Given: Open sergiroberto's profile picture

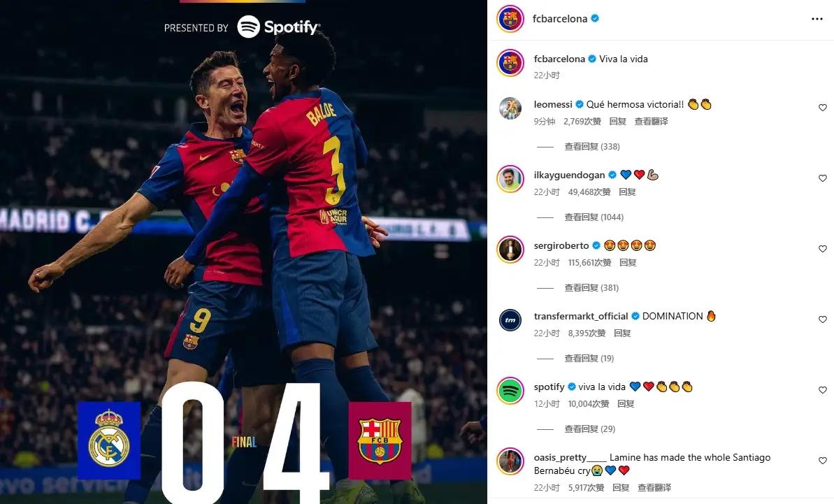Looking at the screenshot, I should tap(510, 250).
